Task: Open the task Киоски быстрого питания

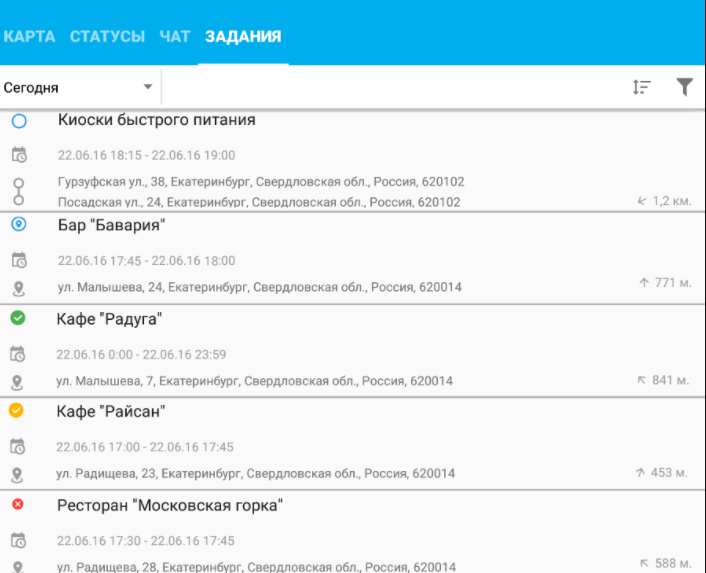Action: click(157, 120)
